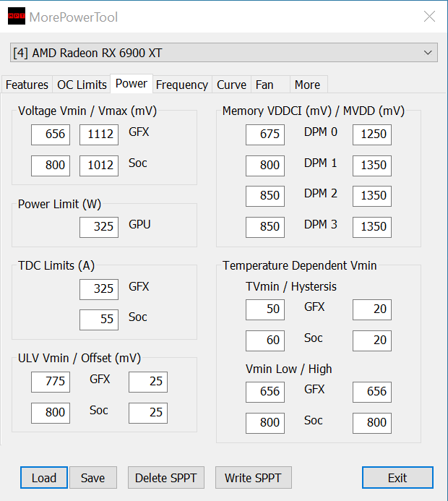Click the 'DPM 1' label
The image size is (448, 501).
(321, 163)
